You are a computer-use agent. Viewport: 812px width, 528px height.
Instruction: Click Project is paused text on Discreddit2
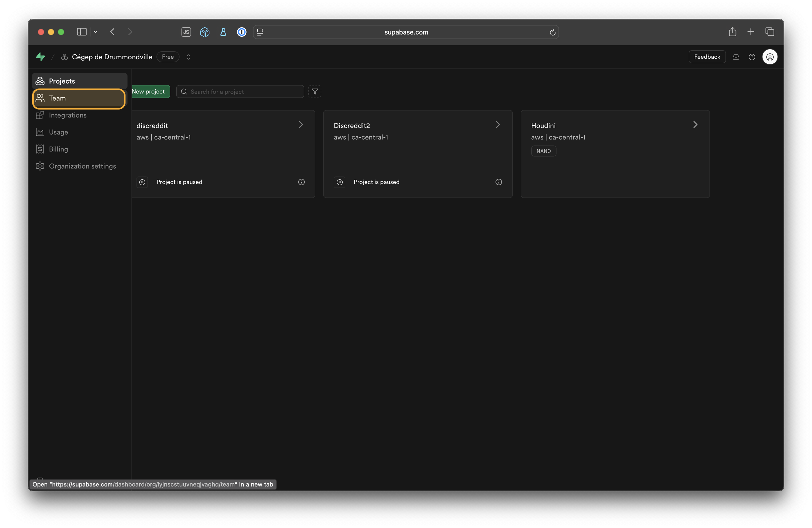377,182
